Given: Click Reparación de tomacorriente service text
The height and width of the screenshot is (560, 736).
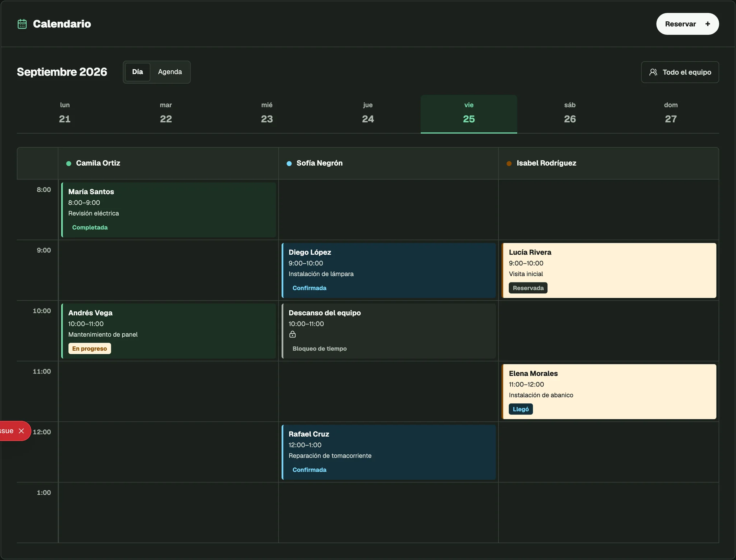Looking at the screenshot, I should pos(330,456).
